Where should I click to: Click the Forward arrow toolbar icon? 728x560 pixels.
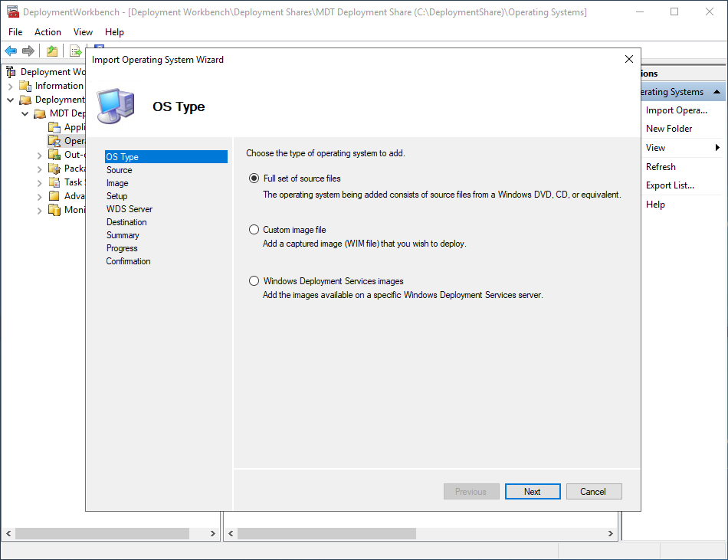(28, 51)
